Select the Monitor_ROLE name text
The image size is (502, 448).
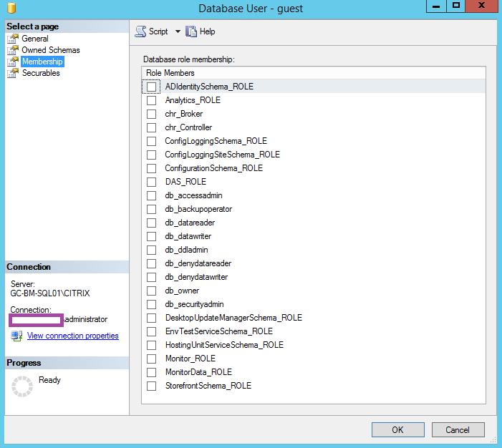click(190, 359)
